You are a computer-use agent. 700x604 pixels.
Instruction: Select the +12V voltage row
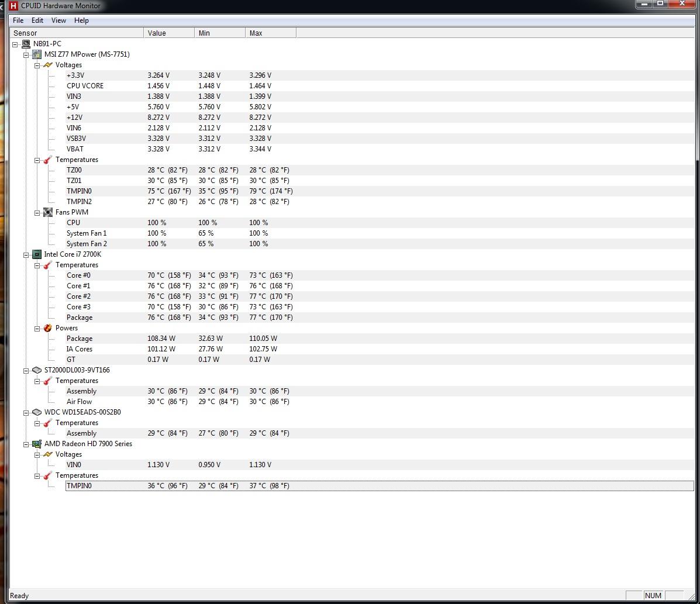(380, 118)
